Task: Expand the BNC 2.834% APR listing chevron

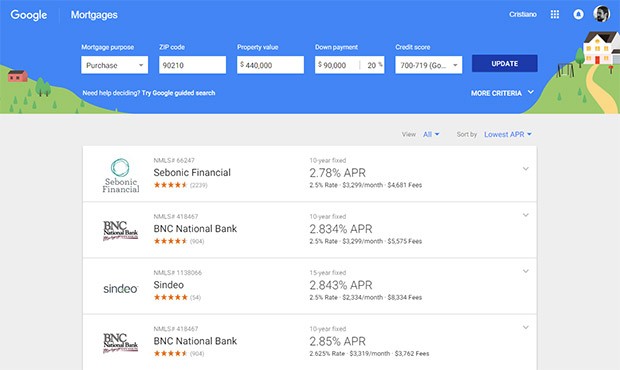Action: tap(525, 215)
